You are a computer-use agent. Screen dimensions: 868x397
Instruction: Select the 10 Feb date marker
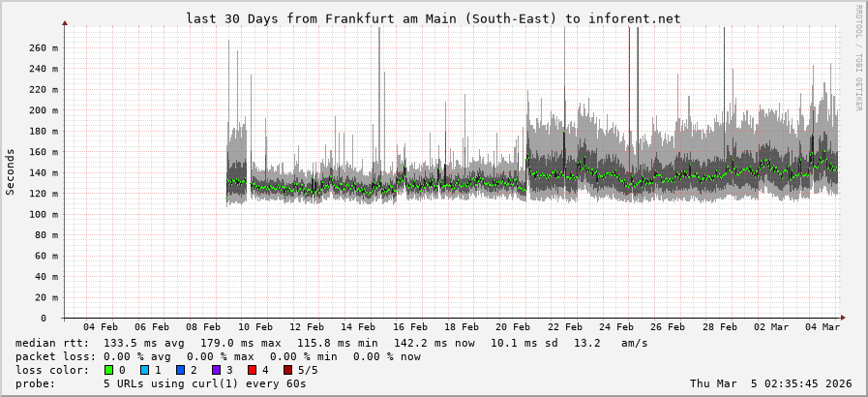tap(255, 327)
